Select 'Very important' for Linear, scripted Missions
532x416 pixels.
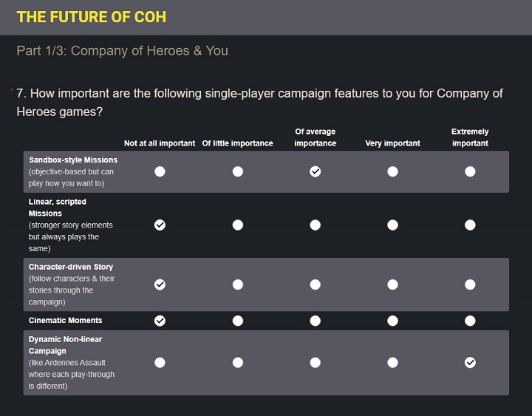coord(392,225)
